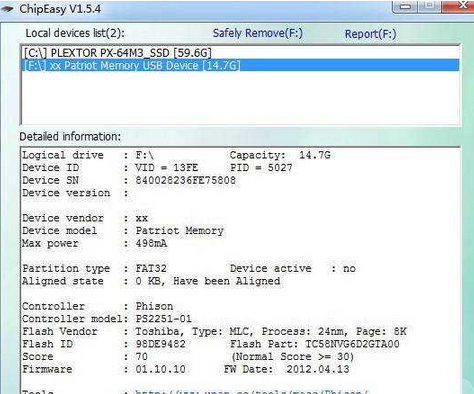Close the ChipEasy window
This screenshot has height=394, width=474.
click(x=459, y=5)
